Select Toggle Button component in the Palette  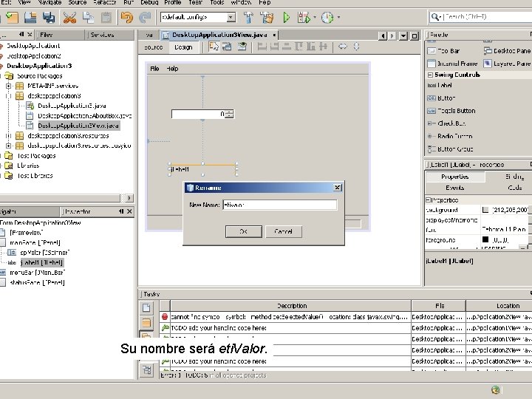(451, 111)
